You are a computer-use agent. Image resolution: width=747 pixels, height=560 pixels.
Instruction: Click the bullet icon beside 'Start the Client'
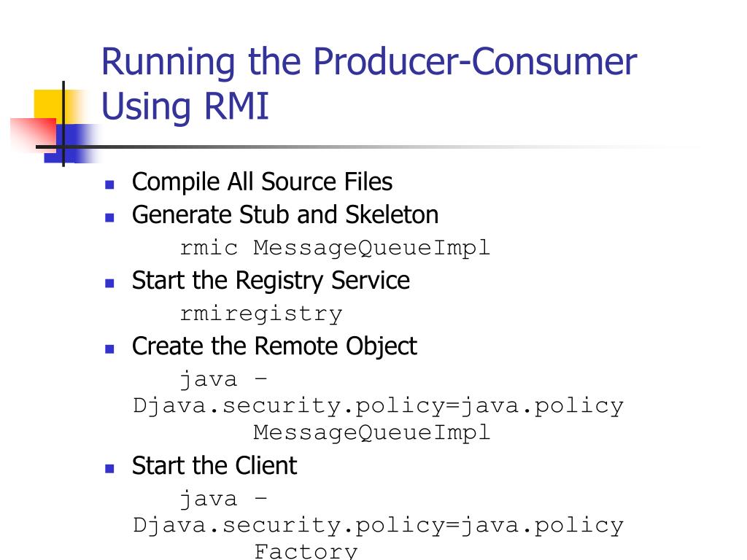point(109,469)
